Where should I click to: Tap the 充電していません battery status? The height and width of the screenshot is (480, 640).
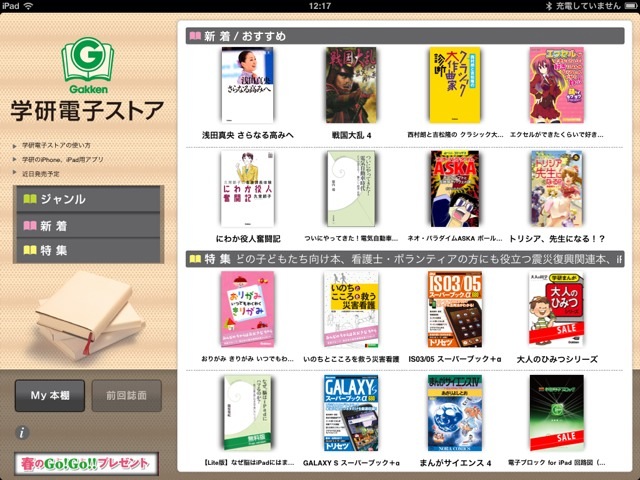click(x=587, y=6)
